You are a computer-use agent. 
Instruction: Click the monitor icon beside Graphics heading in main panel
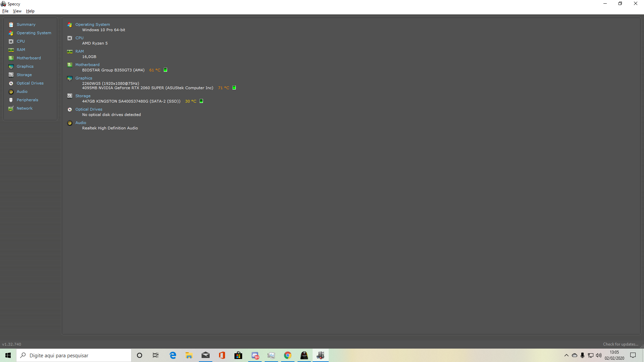point(70,78)
